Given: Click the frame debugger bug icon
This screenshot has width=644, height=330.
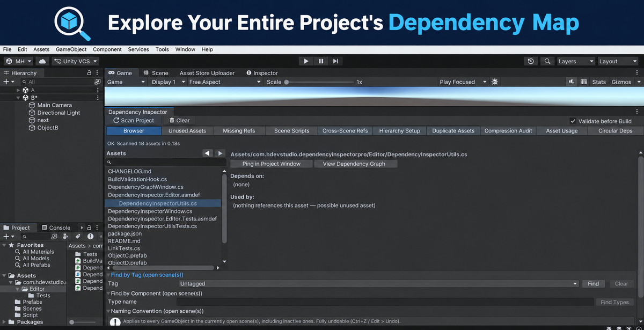Looking at the screenshot, I should 495,82.
